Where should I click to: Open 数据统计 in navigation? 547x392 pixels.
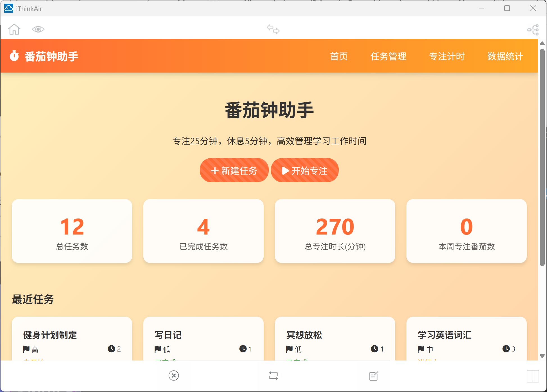(x=505, y=56)
